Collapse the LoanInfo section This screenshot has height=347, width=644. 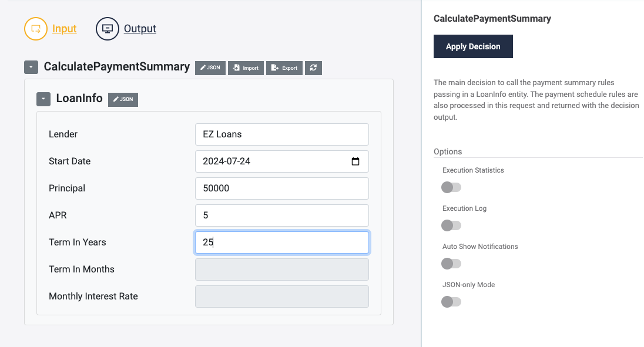(43, 99)
